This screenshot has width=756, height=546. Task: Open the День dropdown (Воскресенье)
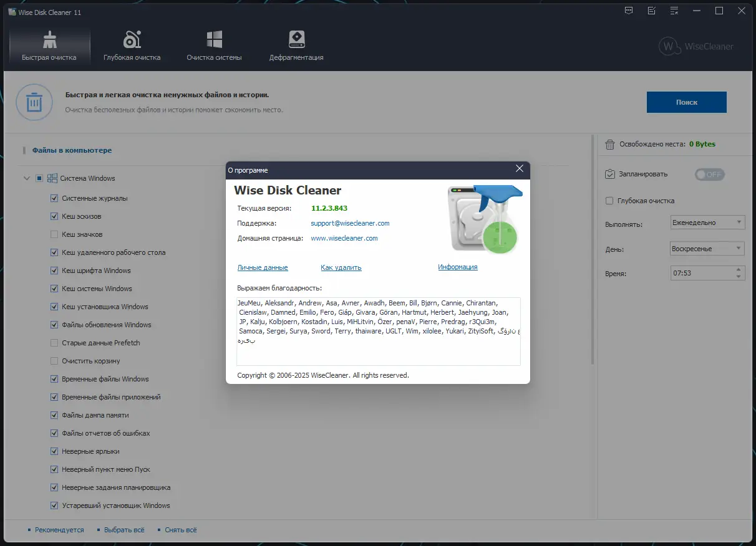(707, 249)
